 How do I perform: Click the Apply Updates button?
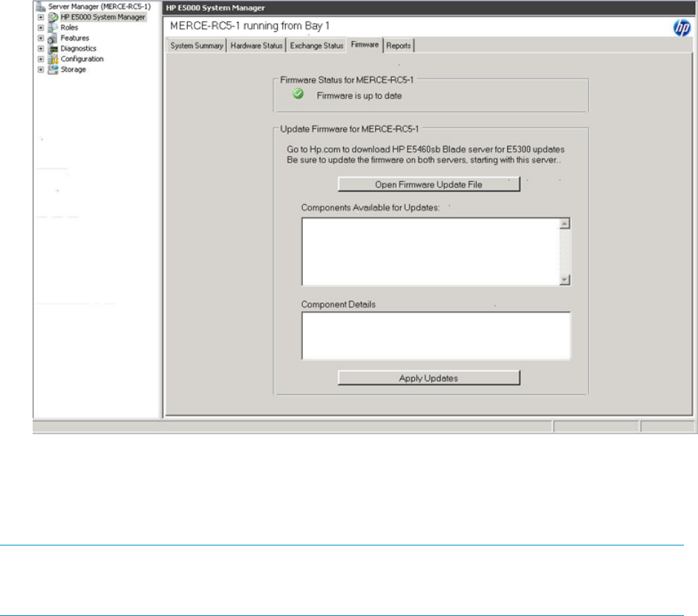[x=428, y=378]
